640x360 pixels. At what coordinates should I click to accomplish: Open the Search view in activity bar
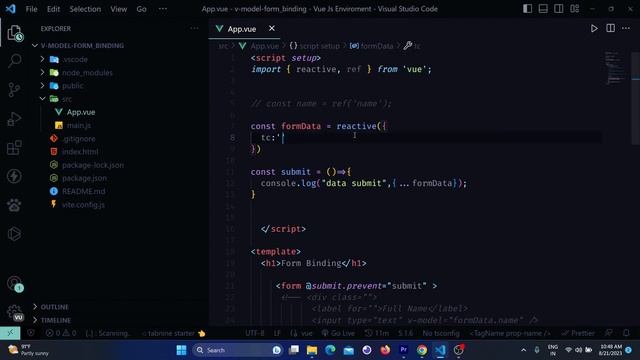coord(15,61)
